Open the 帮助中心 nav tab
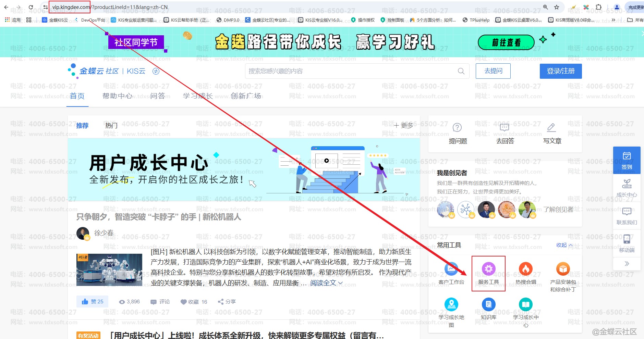 point(117,96)
